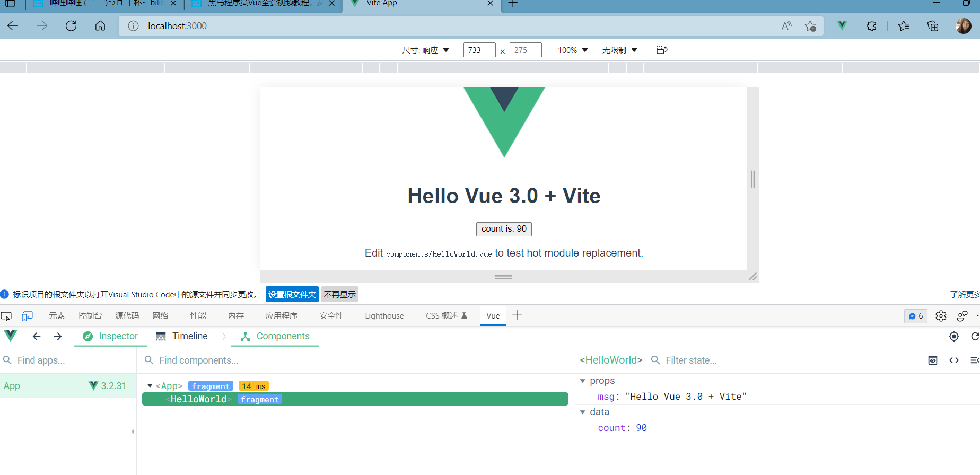Add another tool tab with plus
This screenshot has height=475, width=980.
coord(517,315)
